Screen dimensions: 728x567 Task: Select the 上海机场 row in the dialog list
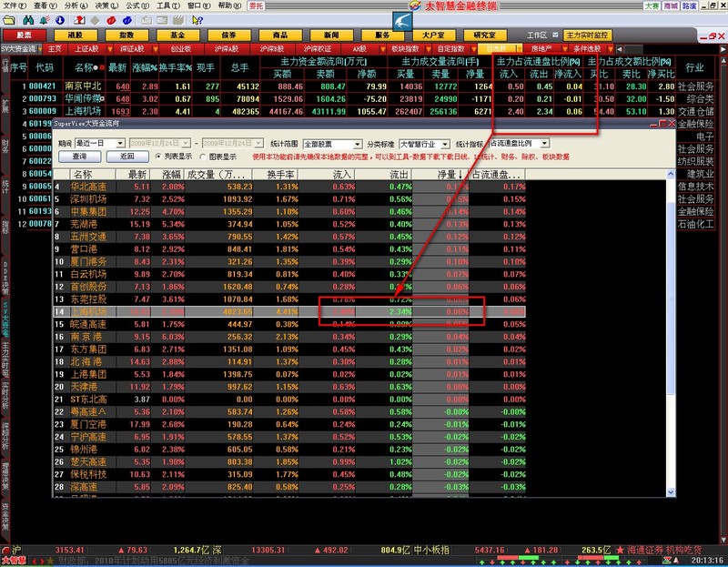[289, 311]
